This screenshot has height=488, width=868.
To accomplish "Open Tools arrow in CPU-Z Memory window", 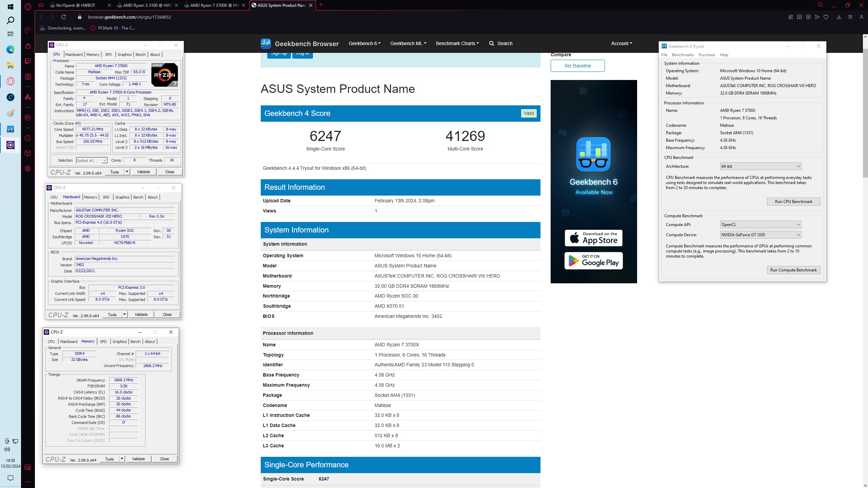I will pyautogui.click(x=122, y=459).
